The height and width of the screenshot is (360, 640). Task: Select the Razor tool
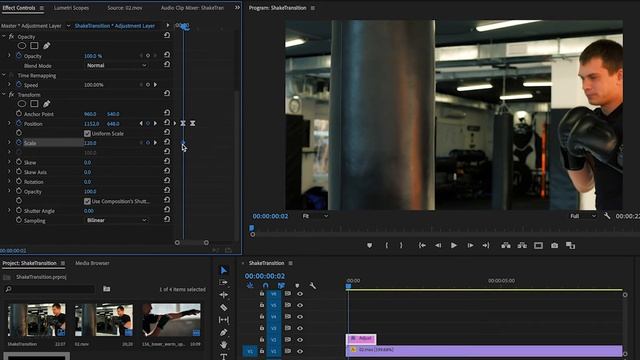[223, 307]
